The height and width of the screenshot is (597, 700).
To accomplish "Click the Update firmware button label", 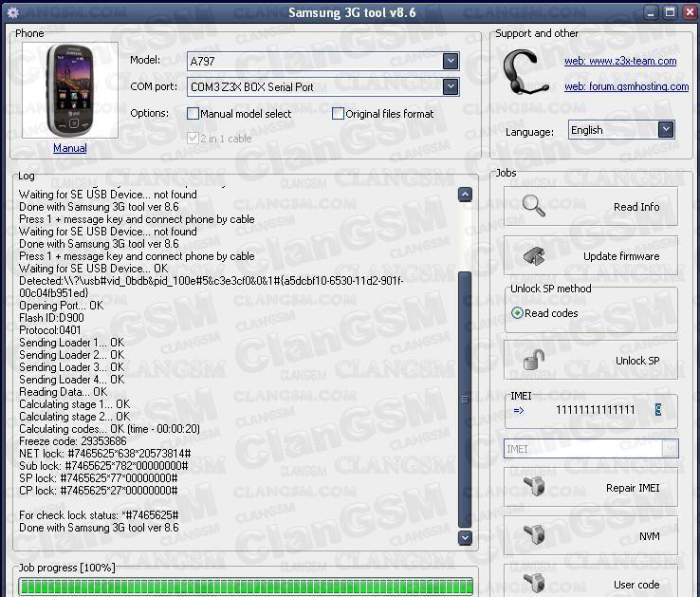I will 621,256.
